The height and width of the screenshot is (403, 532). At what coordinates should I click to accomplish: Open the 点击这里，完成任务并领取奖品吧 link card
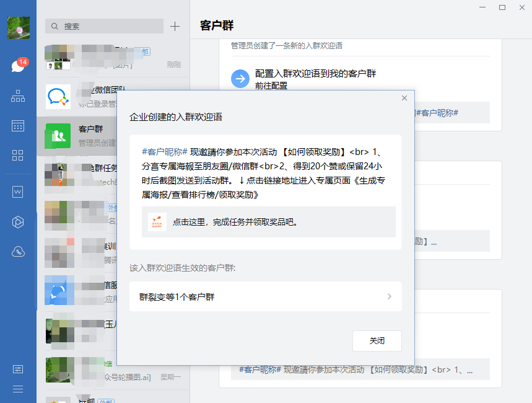point(269,222)
